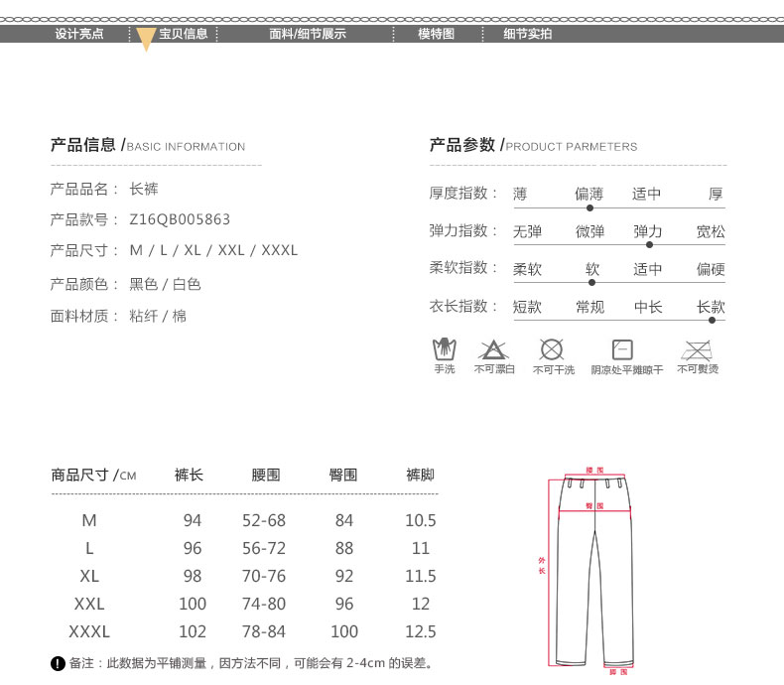Image resolution: width=784 pixels, height=685 pixels.
Task: Click the color value 黑色 / 白色
Action: click(x=165, y=284)
